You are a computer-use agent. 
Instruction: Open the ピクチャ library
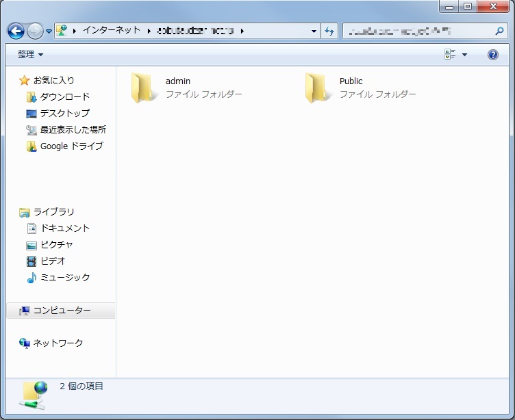pos(56,245)
